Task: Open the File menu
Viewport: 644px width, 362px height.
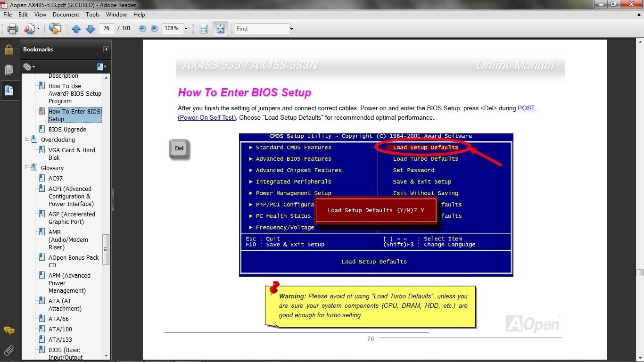Action: click(x=8, y=15)
